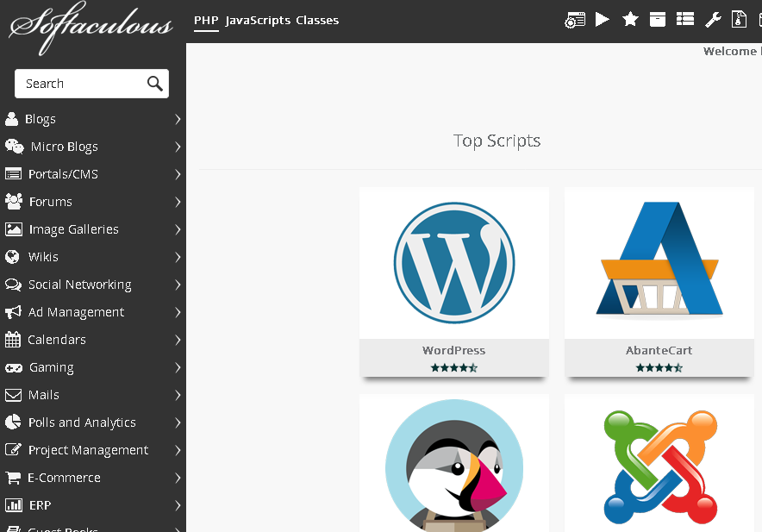Expand the Portals/CMS chevron

[x=178, y=174]
